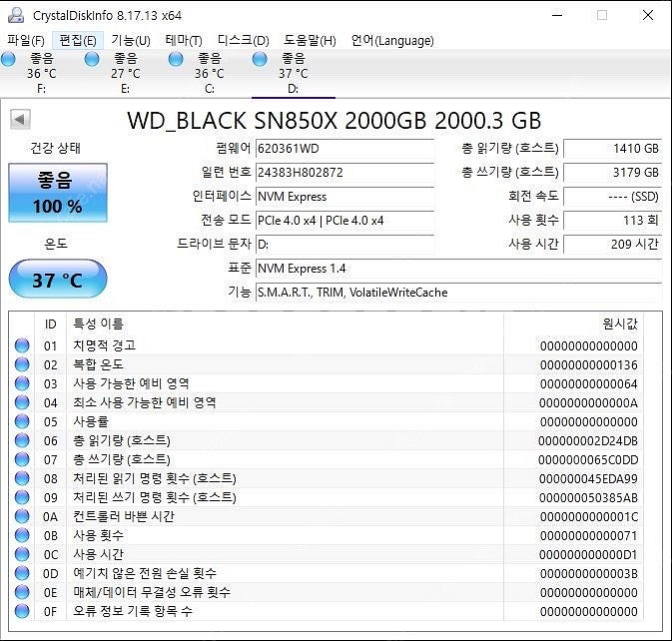Click the drive letter field D:
The height and width of the screenshot is (641, 672).
(344, 245)
